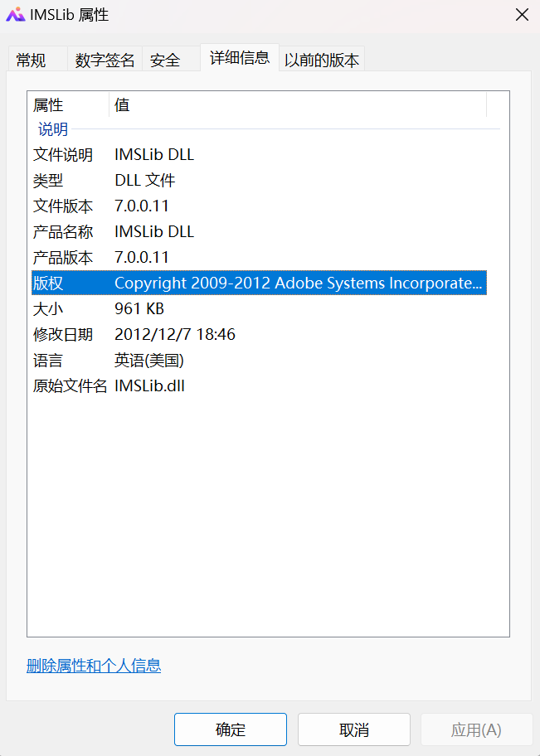The width and height of the screenshot is (540, 756).
Task: Select the 产品版本 row label
Action: point(63,258)
